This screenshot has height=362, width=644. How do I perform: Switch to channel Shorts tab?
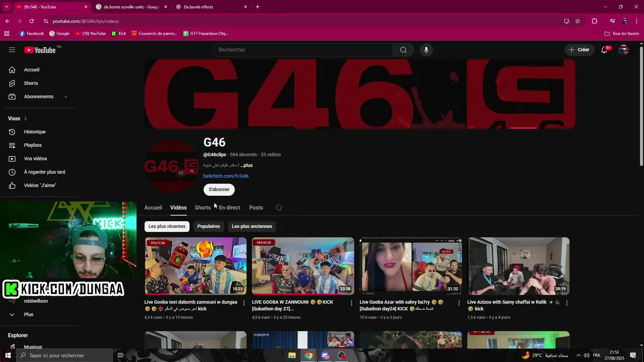[203, 208]
